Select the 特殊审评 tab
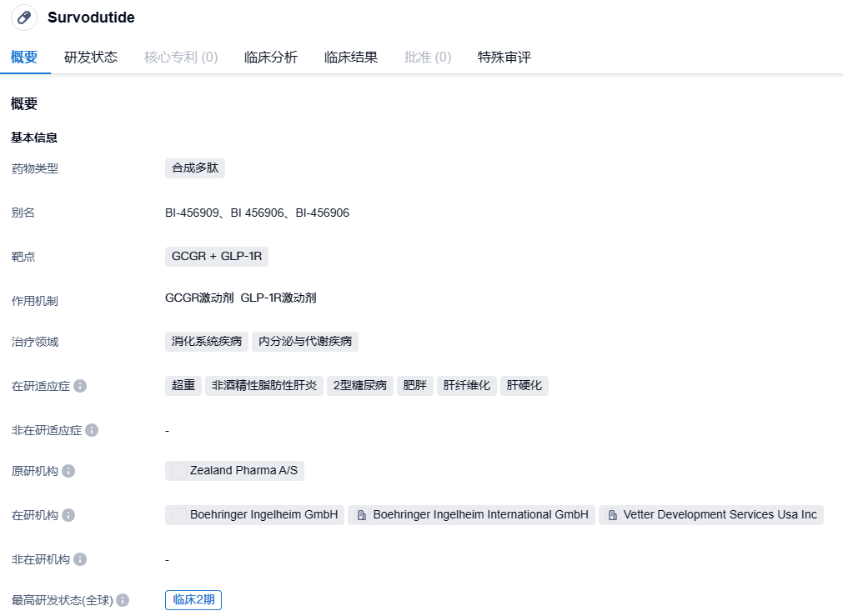Viewport: 843px width, 616px height. point(504,58)
